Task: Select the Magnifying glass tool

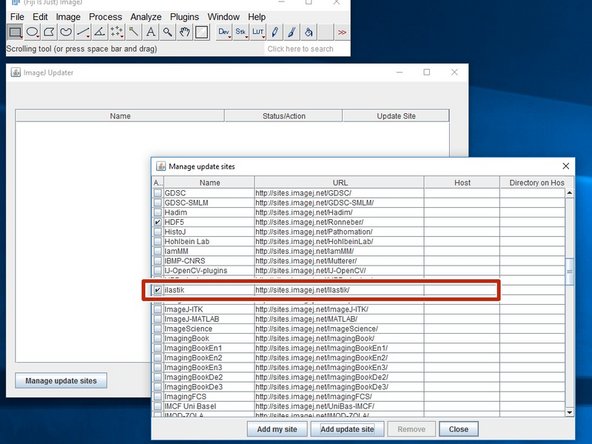Action: 168,32
